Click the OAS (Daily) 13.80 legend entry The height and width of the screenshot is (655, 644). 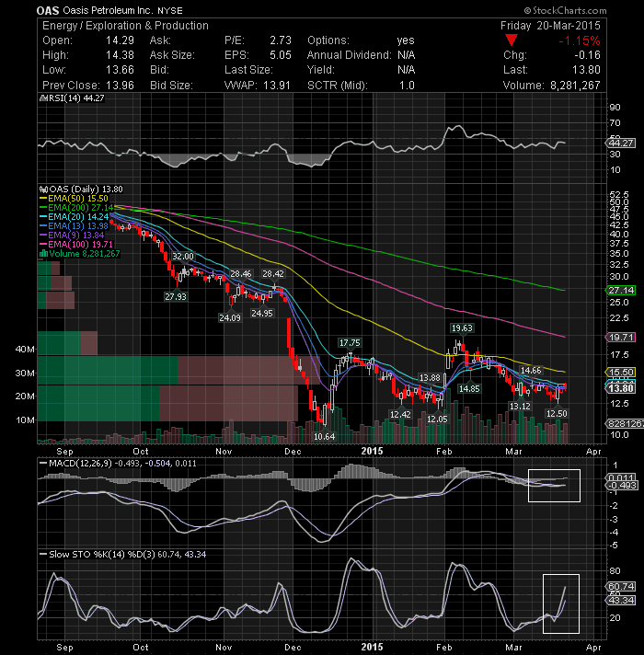pos(82,190)
